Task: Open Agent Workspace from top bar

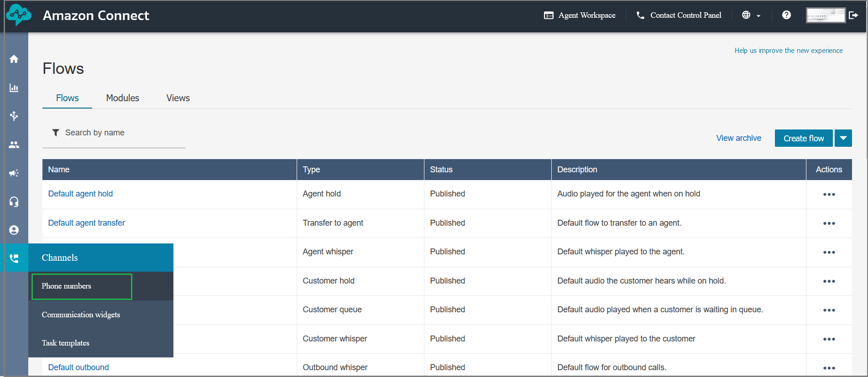Action: tap(580, 15)
